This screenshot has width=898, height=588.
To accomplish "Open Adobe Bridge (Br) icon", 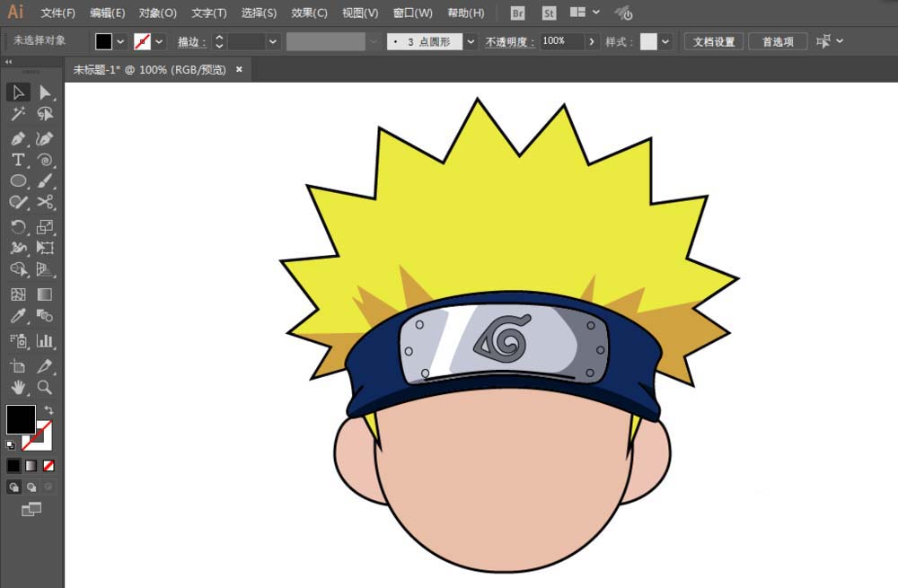I will 517,13.
